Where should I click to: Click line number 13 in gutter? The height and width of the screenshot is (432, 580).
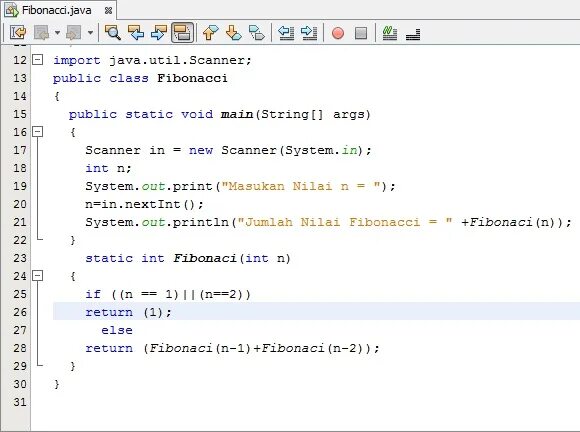[x=20, y=78]
